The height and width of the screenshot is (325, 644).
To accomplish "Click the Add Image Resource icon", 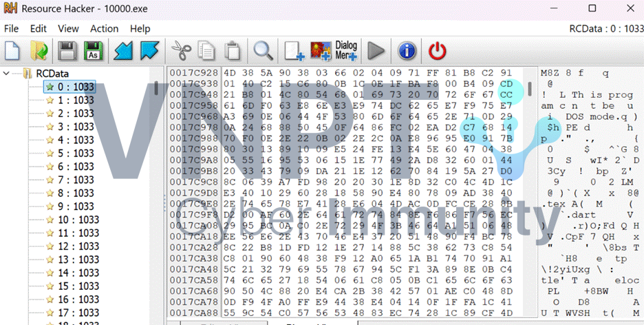I will [321, 50].
